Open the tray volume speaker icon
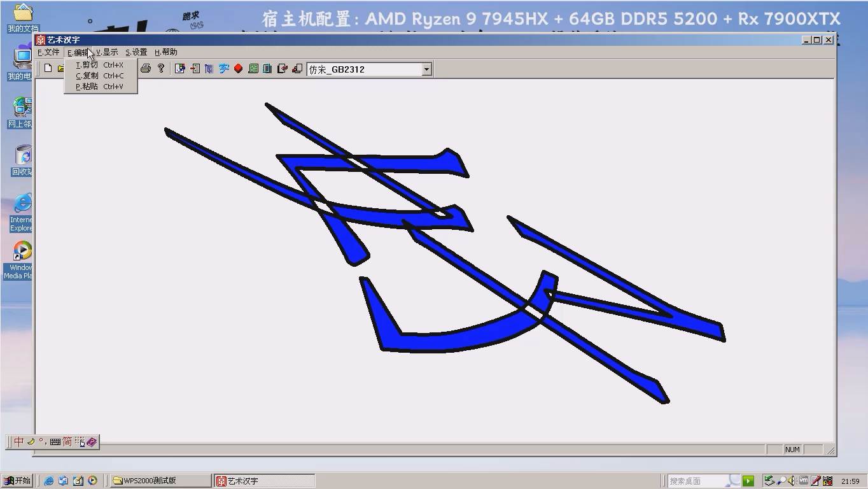 point(792,481)
